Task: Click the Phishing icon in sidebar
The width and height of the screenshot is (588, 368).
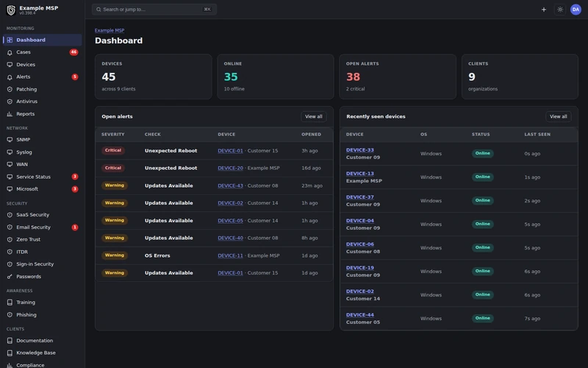Action: tap(10, 315)
